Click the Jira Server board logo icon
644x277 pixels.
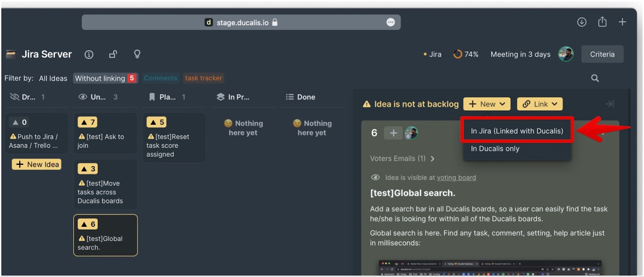(11, 54)
